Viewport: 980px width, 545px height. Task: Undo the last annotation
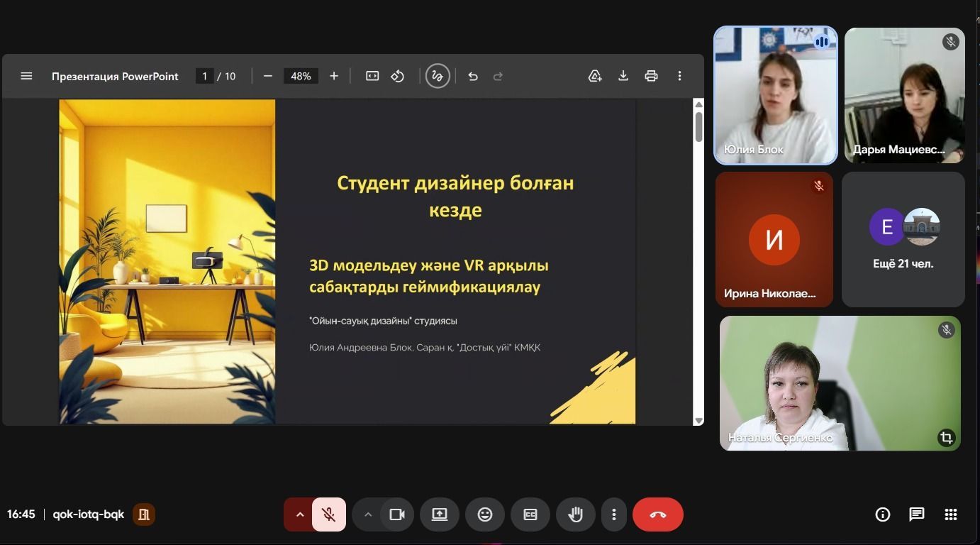click(473, 76)
